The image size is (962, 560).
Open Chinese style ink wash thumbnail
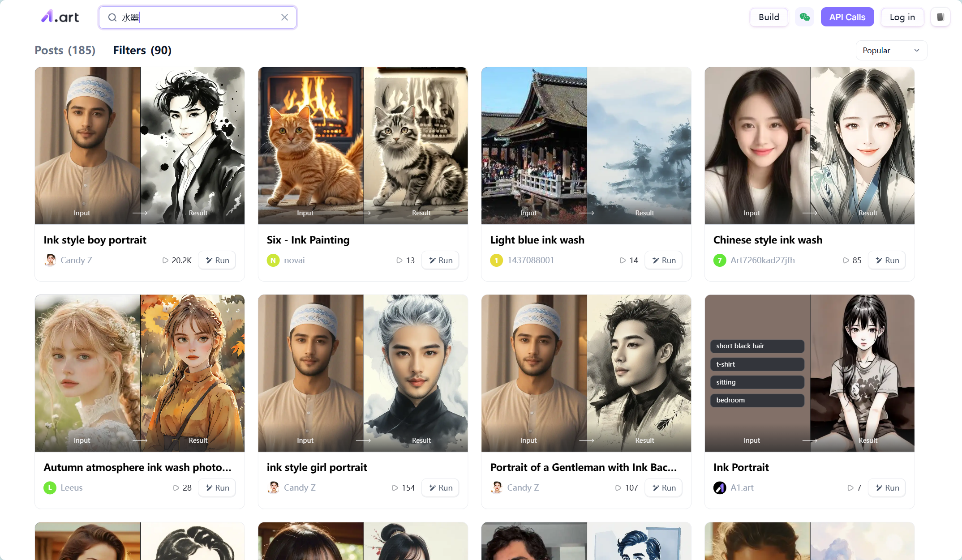[809, 145]
